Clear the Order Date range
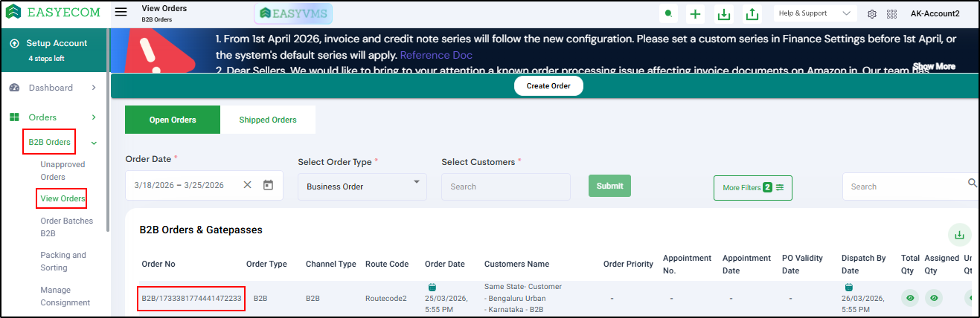This screenshot has width=980, height=318. (247, 185)
